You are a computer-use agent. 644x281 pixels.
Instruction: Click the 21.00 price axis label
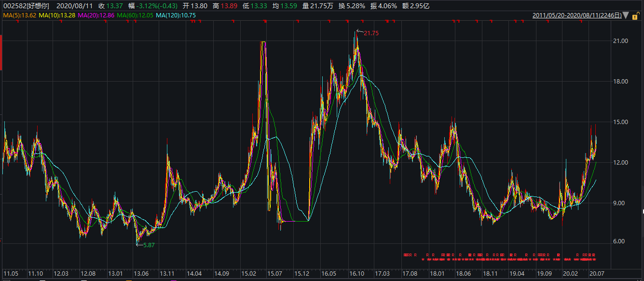[620, 41]
